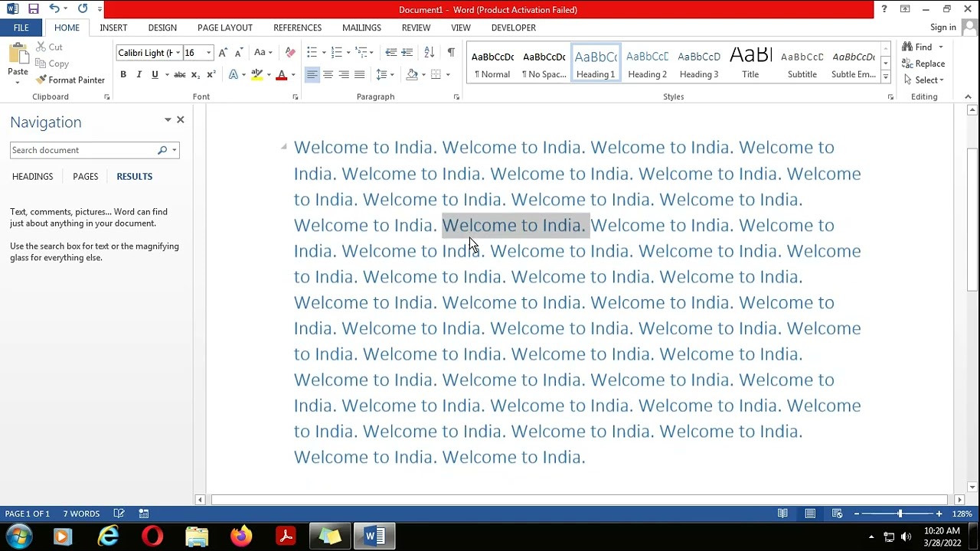980x551 pixels.
Task: Increase the font size with Grow Font
Action: [x=223, y=52]
